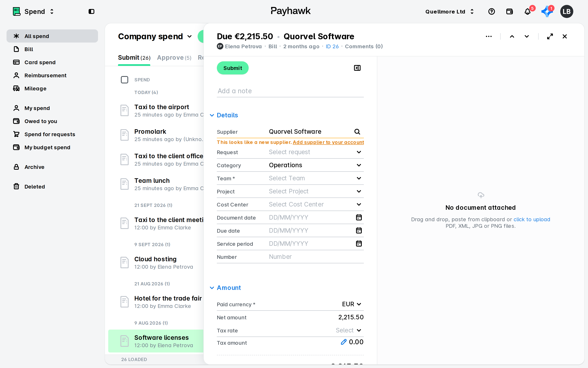Search supplier with magnifier icon
Image resolution: width=588 pixels, height=368 pixels.
click(357, 132)
